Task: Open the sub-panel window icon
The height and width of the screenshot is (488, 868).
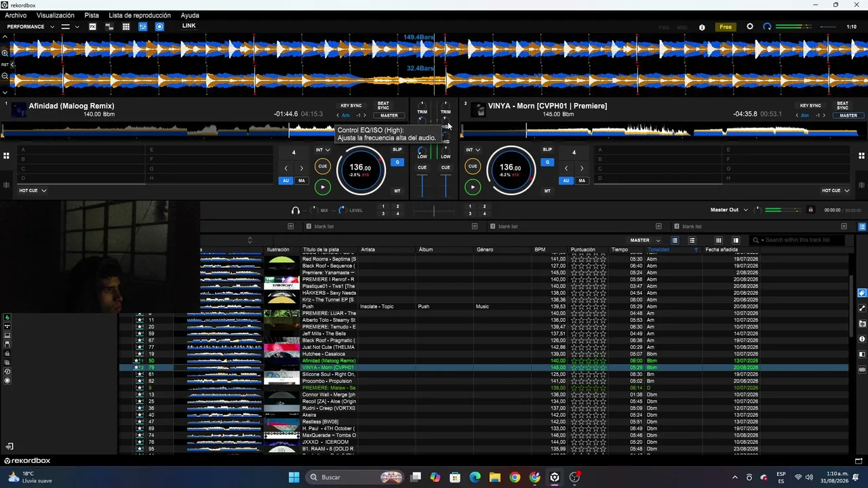Action: [736, 240]
